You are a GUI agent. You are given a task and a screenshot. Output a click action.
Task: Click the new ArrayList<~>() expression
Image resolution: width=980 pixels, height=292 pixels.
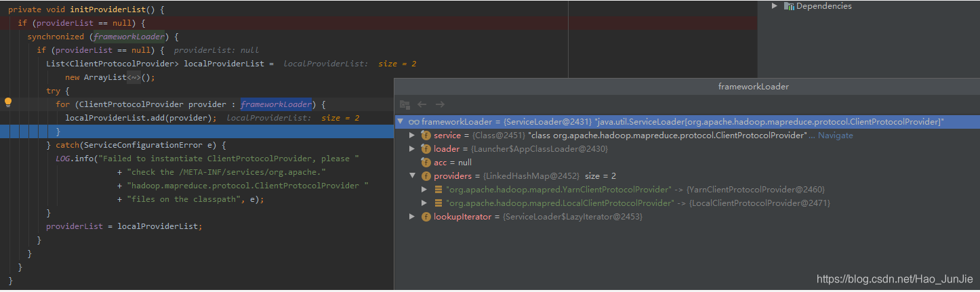point(110,77)
